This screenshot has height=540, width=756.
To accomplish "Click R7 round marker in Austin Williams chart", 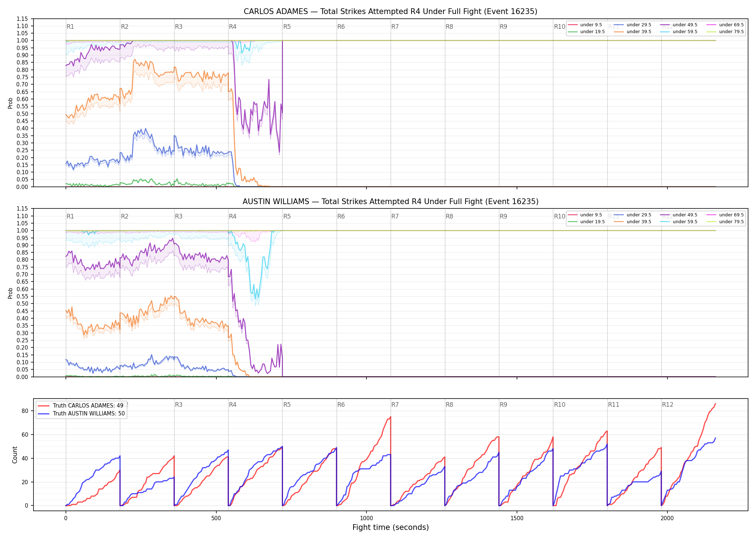I will tap(395, 216).
